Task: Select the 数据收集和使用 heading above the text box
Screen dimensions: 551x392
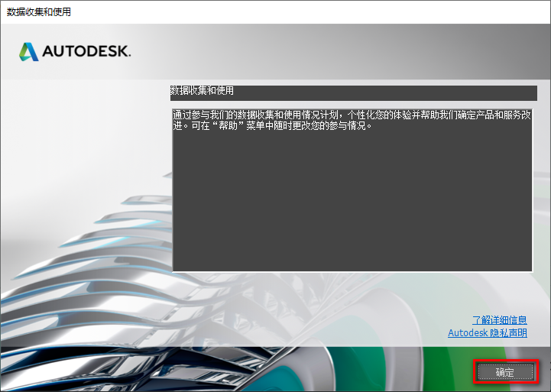Action: click(202, 91)
